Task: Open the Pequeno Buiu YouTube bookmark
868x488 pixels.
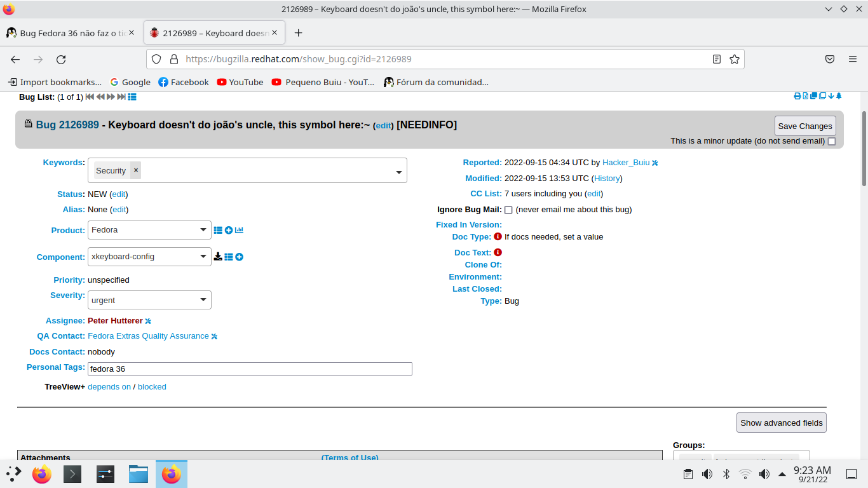Action: [x=323, y=82]
